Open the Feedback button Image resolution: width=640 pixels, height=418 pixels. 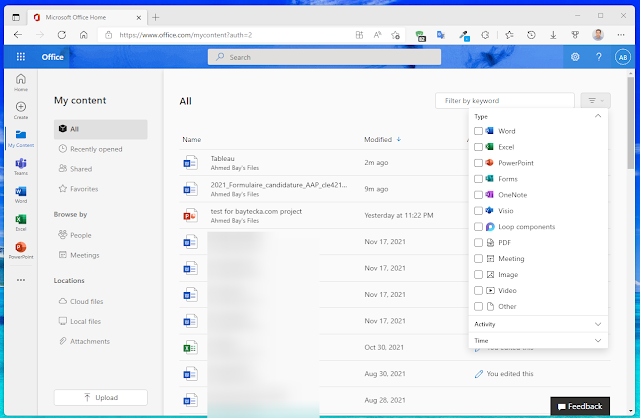coord(580,406)
